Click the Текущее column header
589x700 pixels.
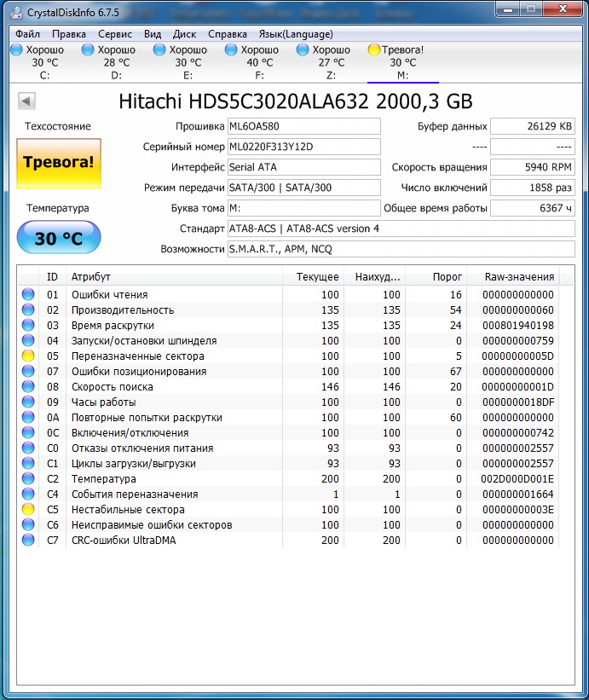click(313, 277)
